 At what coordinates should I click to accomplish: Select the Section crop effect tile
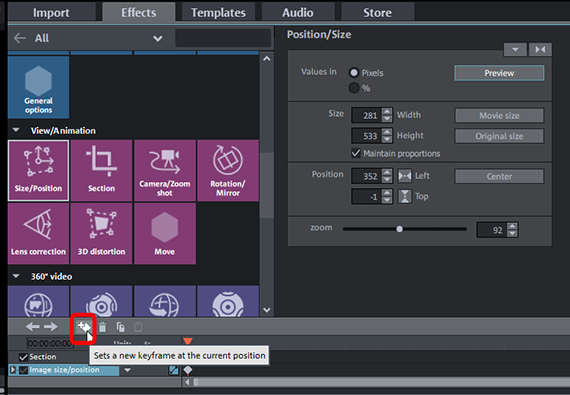(x=101, y=170)
